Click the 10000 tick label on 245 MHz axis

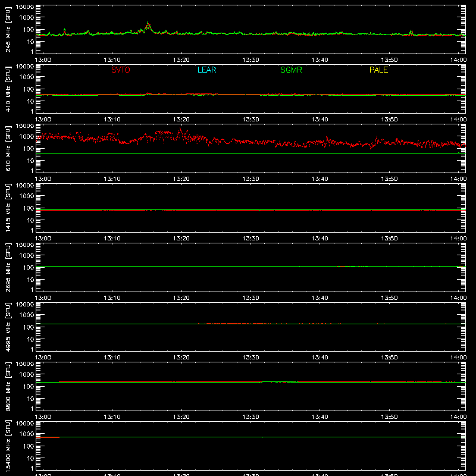tap(25, 7)
